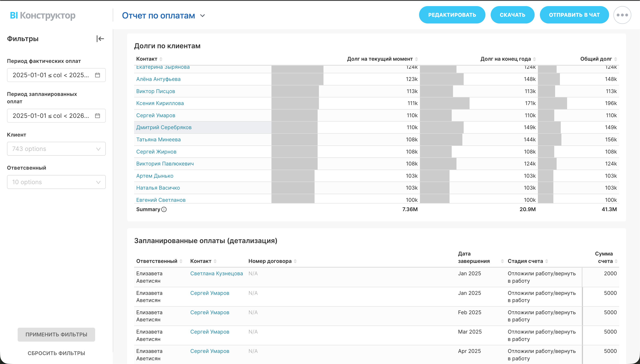Screen dimensions: 640x364
Task: Sort the Общий долг column
Action: pyautogui.click(x=615, y=59)
